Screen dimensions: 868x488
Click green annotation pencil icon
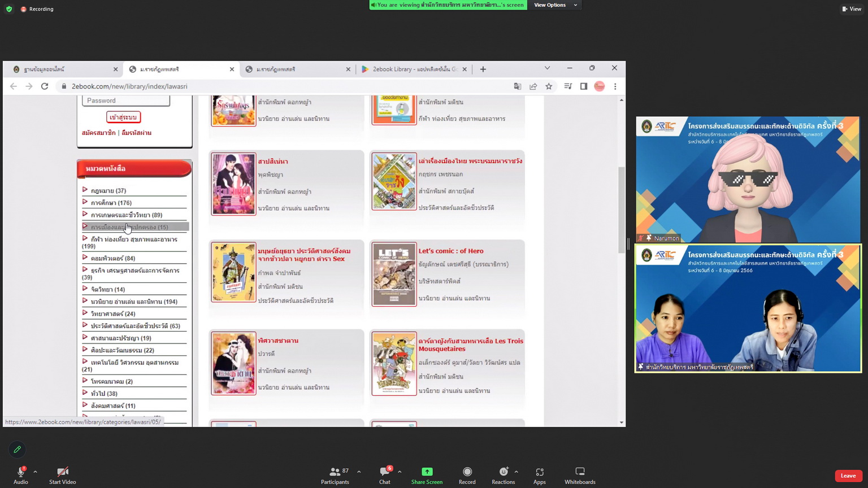[17, 450]
